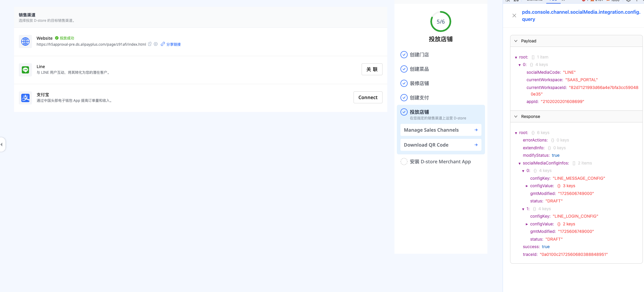The image size is (644, 292).
Task: Collapse the Response section
Action: coord(516,116)
